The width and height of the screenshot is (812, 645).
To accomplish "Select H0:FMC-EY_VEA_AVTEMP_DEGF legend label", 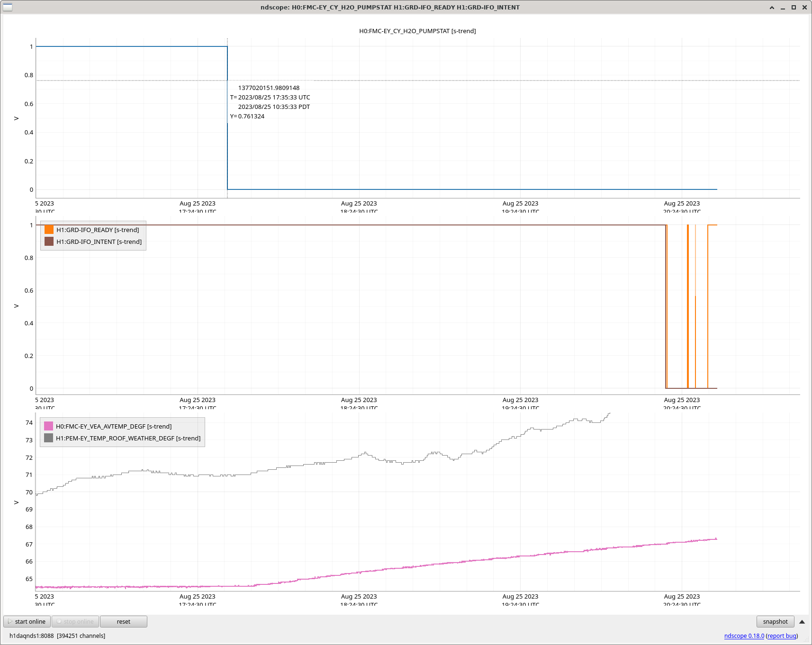I will pyautogui.click(x=114, y=426).
